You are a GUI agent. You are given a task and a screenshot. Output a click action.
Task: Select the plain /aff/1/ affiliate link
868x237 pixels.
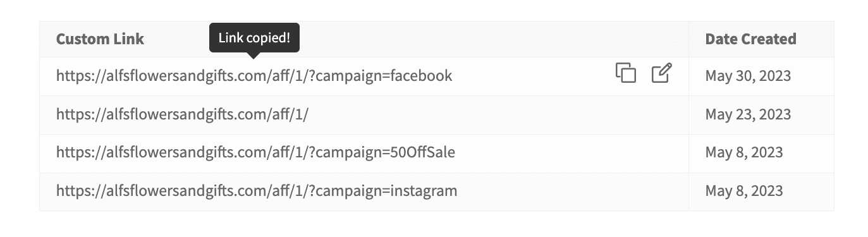click(x=182, y=114)
